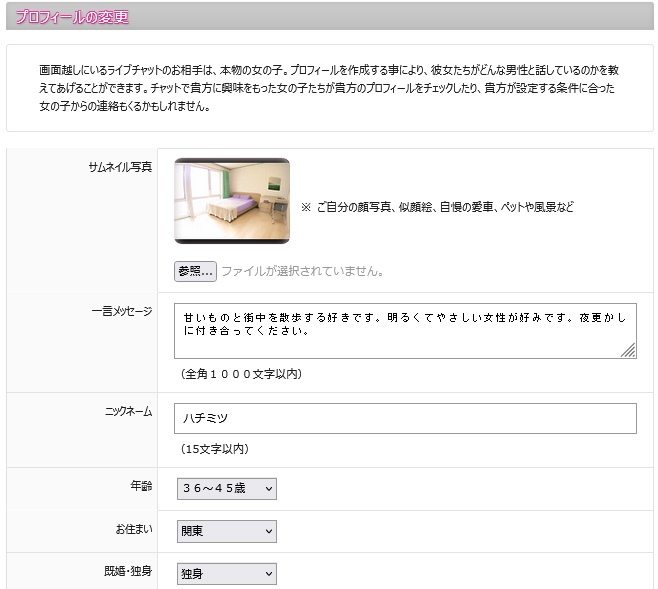Click into the ニックネーム field containing ハチミツ
The height and width of the screenshot is (589, 658).
point(404,418)
